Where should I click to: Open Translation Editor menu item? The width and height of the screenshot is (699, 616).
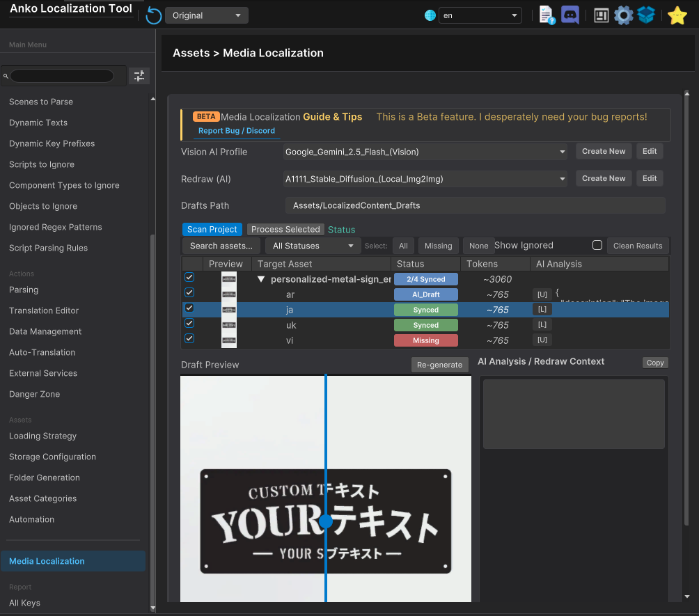44,310
